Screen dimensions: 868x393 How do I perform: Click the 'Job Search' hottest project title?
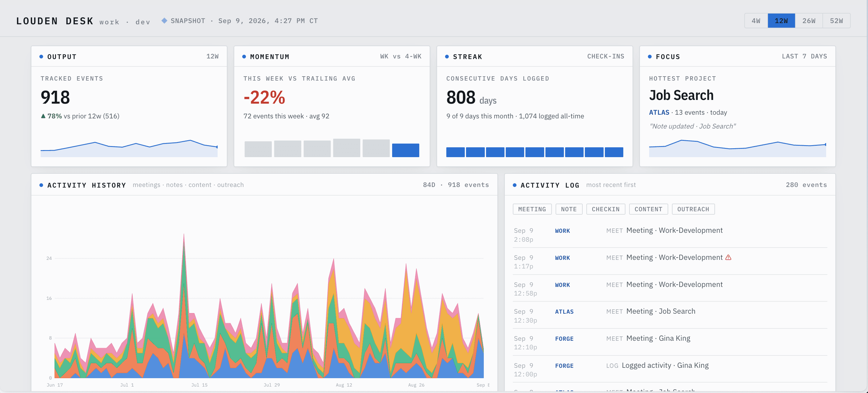tap(681, 95)
